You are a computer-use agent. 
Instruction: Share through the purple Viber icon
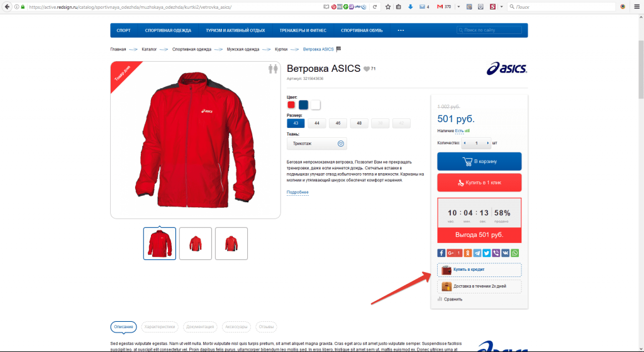pyautogui.click(x=496, y=253)
